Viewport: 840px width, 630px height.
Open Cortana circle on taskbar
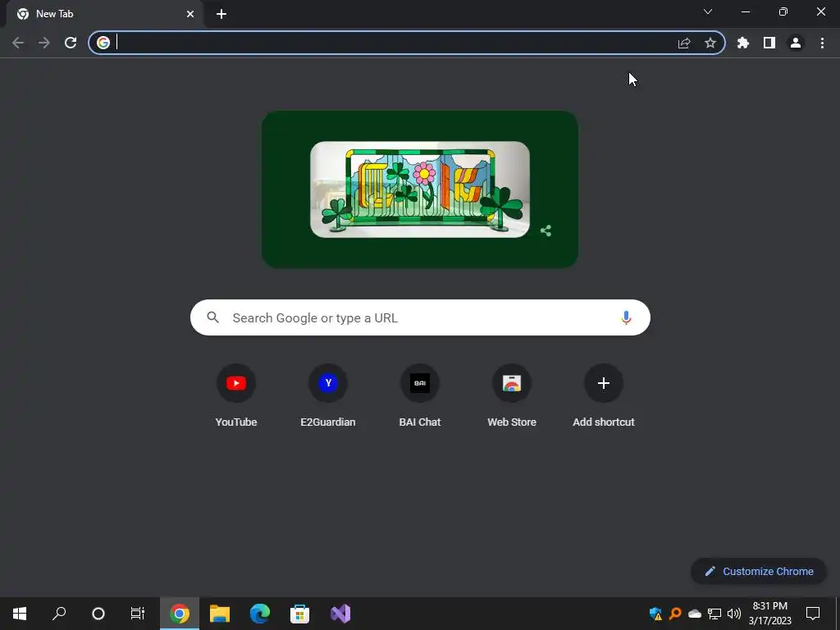click(98, 614)
